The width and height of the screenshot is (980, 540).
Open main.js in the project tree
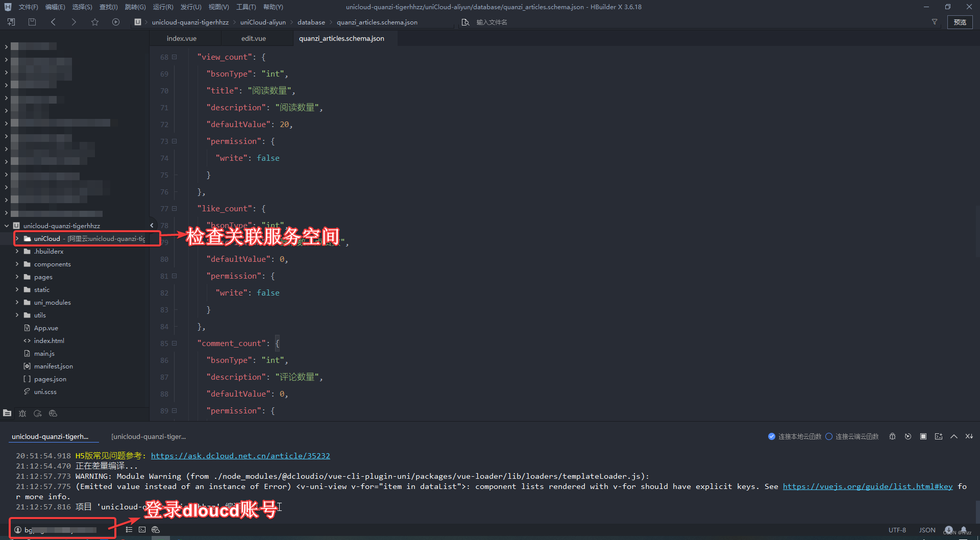coord(44,353)
